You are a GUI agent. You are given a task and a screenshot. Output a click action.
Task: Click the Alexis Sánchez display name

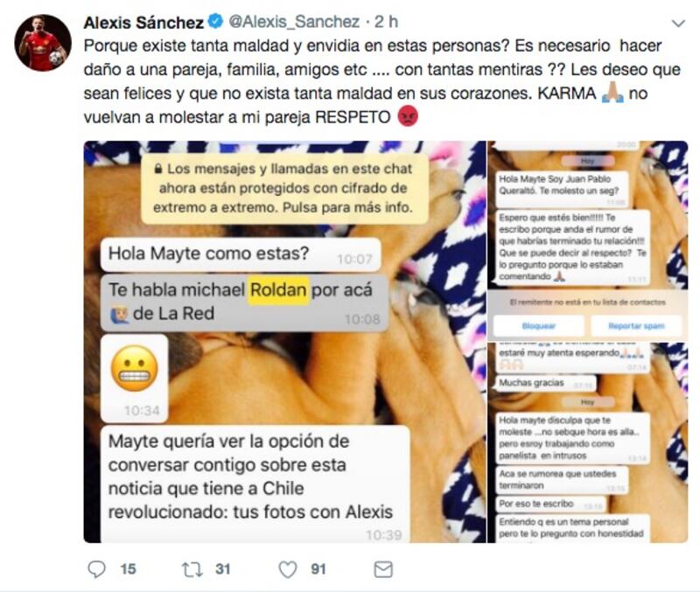pos(143,22)
